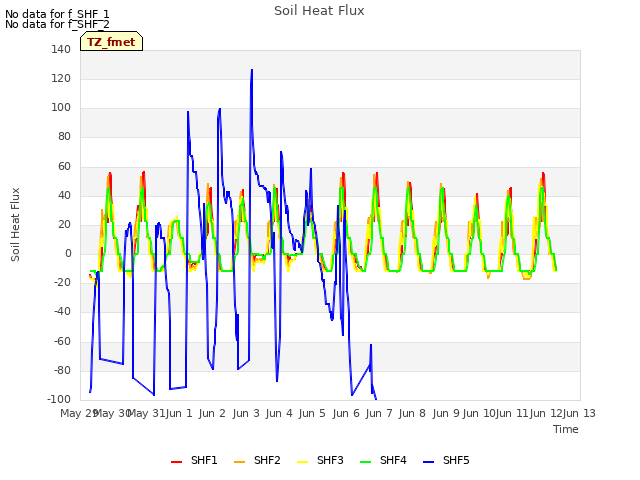Screen dimensions: 640x480
Task: Click the 100 y-axis tick label
Action: click(x=61, y=108)
